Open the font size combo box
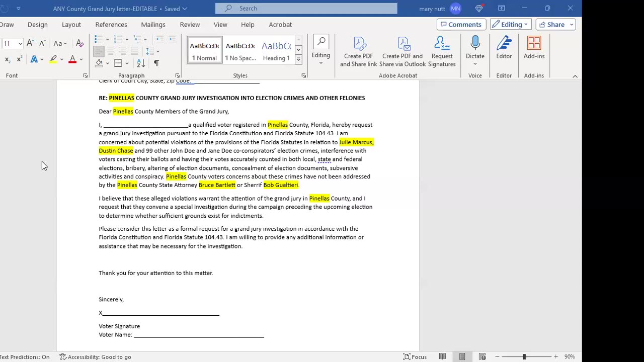The height and width of the screenshot is (362, 644). pyautogui.click(x=12, y=43)
